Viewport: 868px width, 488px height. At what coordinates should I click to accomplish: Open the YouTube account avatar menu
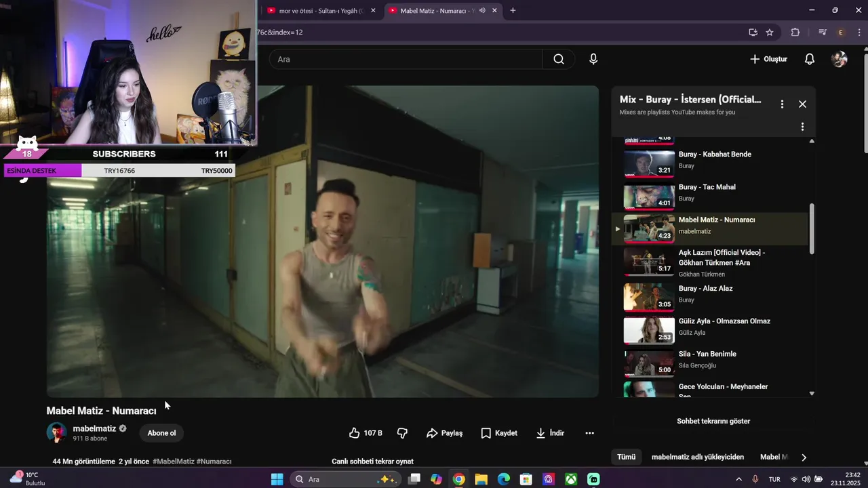[840, 59]
